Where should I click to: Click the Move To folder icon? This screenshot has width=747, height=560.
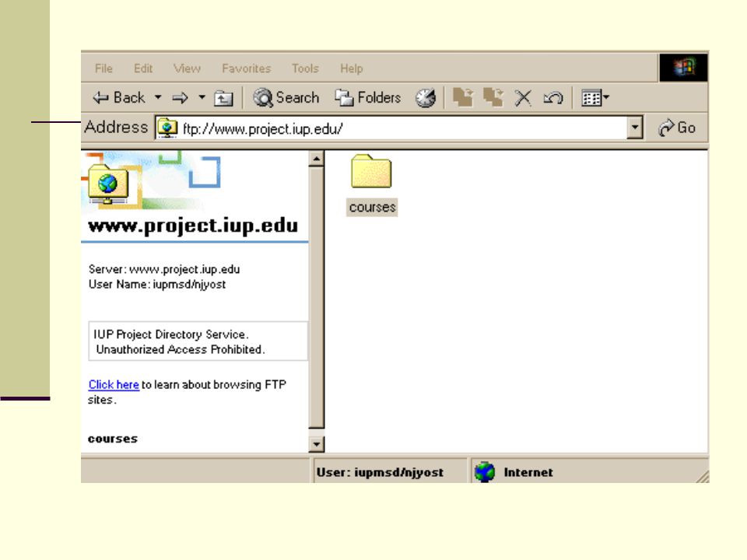tap(463, 98)
